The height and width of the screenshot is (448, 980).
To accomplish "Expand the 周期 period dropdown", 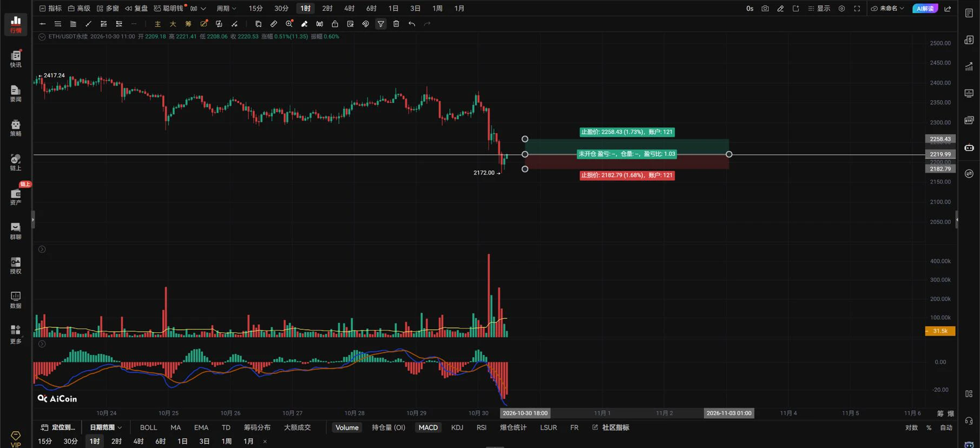I will pos(226,9).
